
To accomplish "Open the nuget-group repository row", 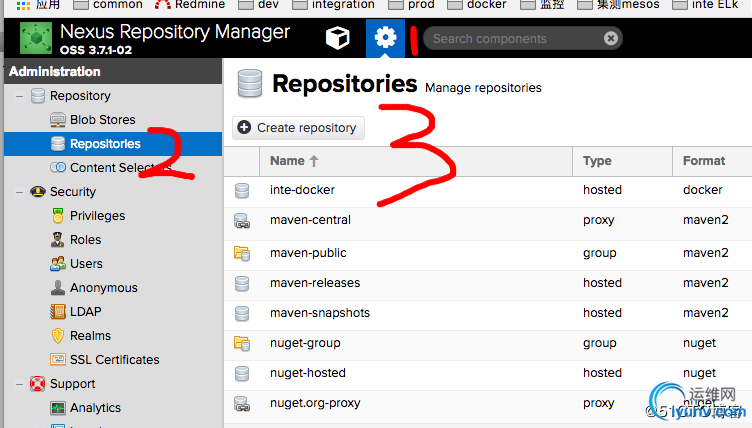I will (488, 343).
